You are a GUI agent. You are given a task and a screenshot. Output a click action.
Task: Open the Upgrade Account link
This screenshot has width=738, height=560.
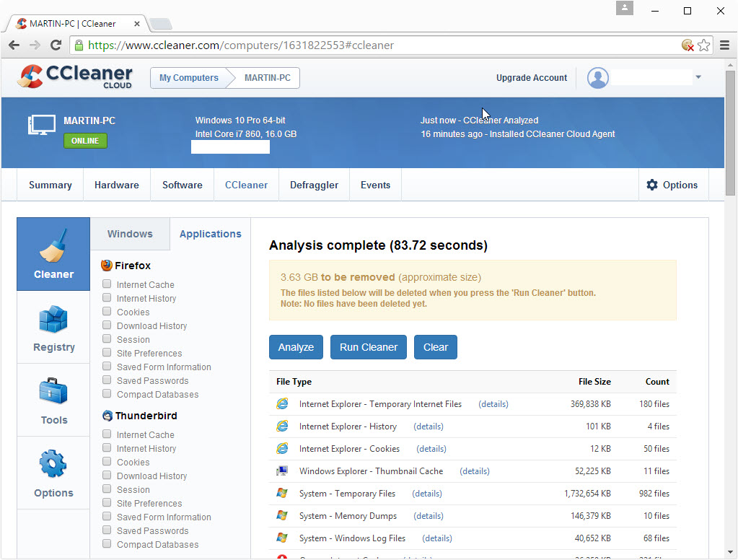(532, 78)
